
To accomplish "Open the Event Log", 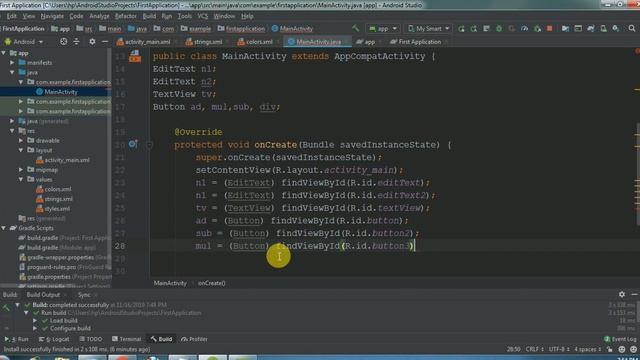I will pyautogui.click(x=620, y=339).
